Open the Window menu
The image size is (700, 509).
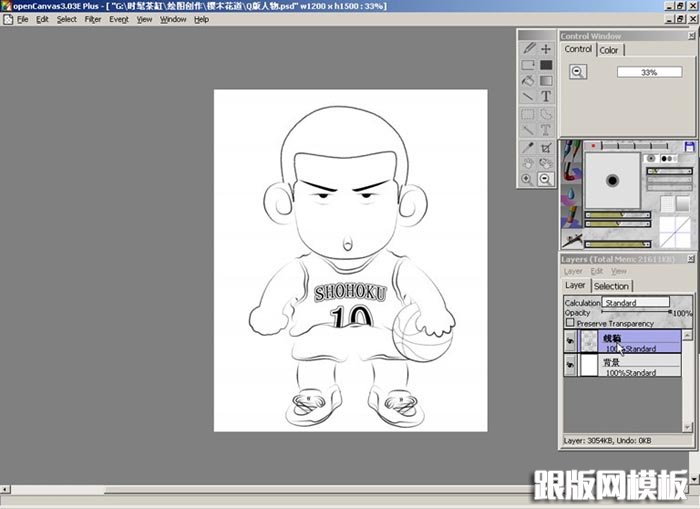point(173,20)
